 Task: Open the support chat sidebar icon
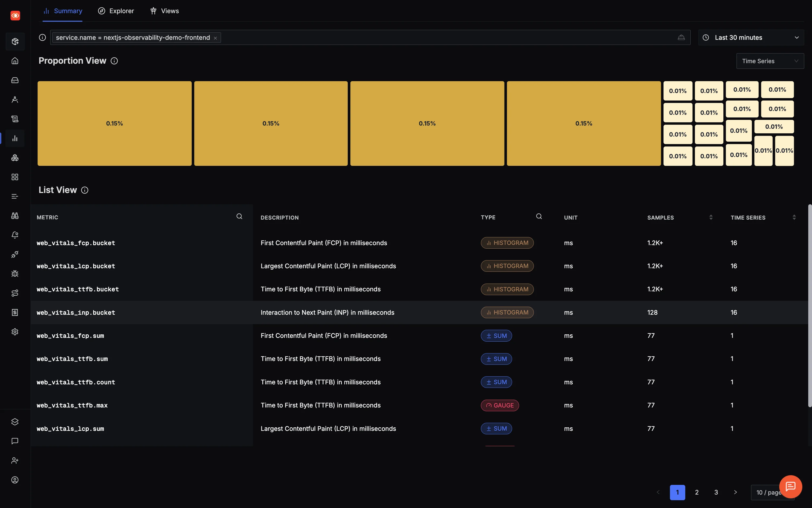(15, 441)
